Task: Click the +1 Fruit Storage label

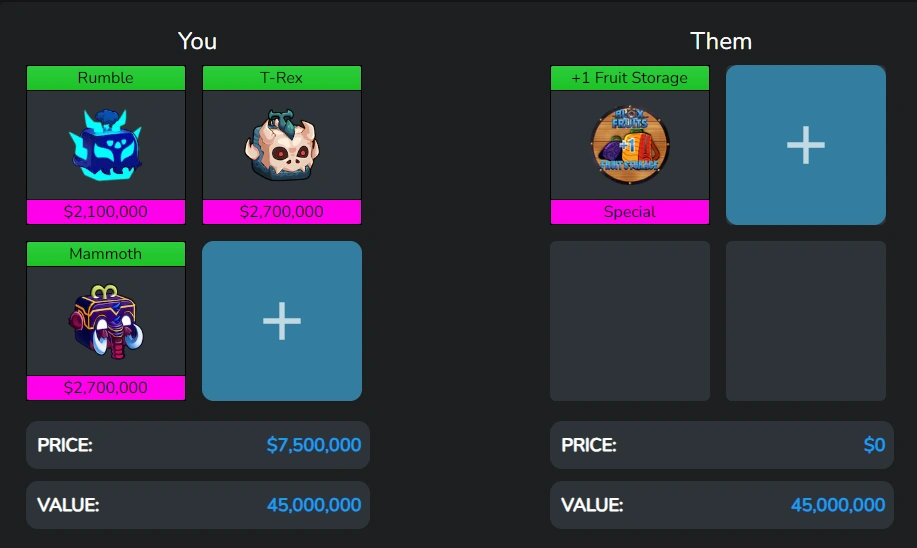Action: point(630,78)
